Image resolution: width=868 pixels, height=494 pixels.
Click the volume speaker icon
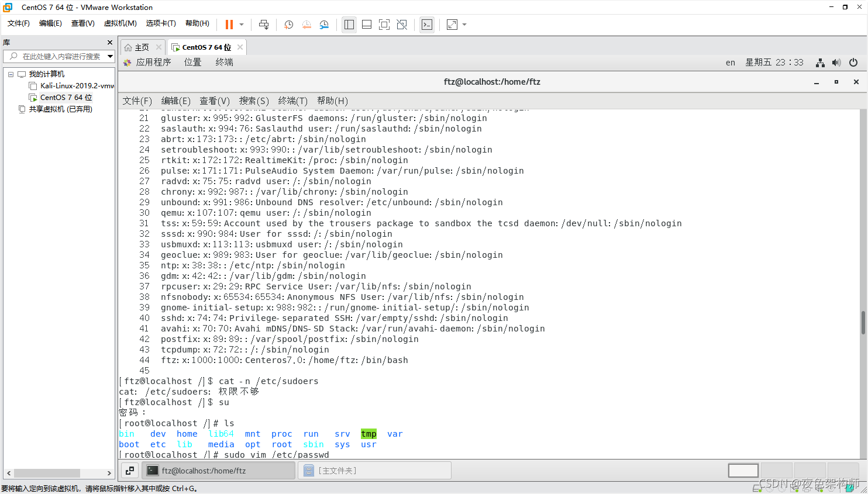tap(836, 63)
